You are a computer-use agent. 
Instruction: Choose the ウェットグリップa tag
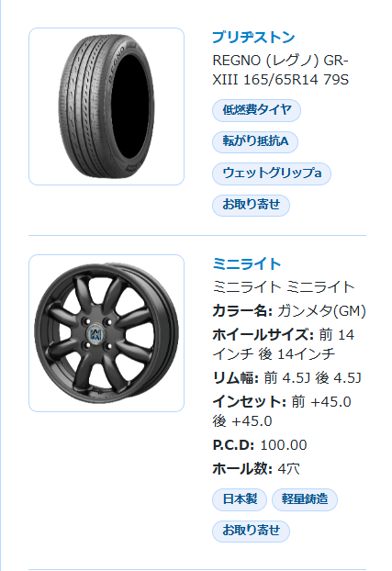point(272,174)
